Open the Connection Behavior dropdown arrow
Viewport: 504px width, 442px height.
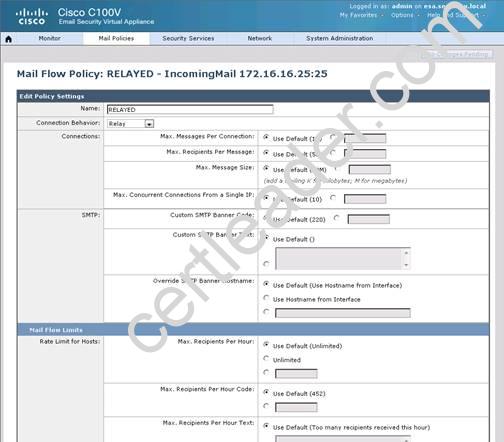(x=149, y=124)
